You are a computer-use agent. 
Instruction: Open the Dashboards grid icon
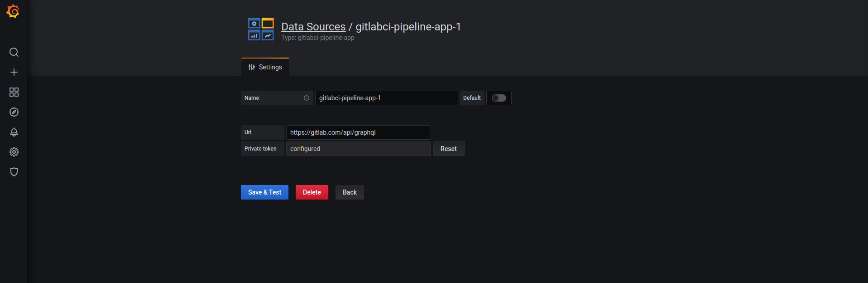click(x=14, y=92)
